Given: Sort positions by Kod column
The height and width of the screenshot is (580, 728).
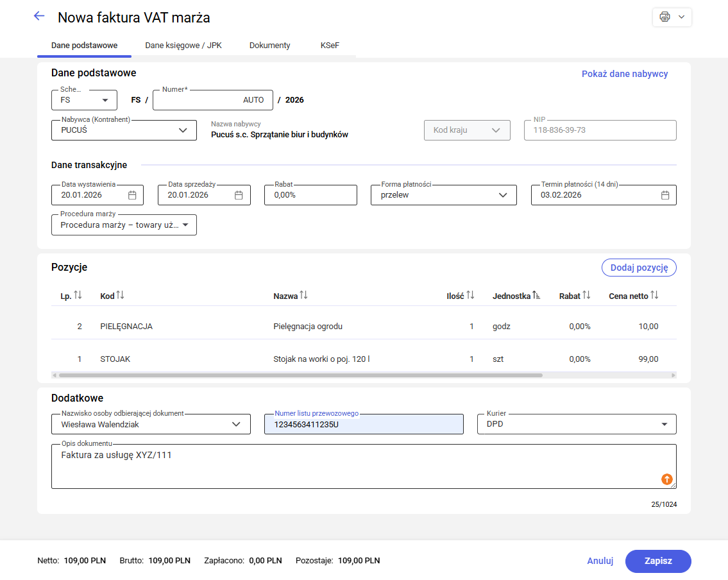Looking at the screenshot, I should [x=120, y=295].
